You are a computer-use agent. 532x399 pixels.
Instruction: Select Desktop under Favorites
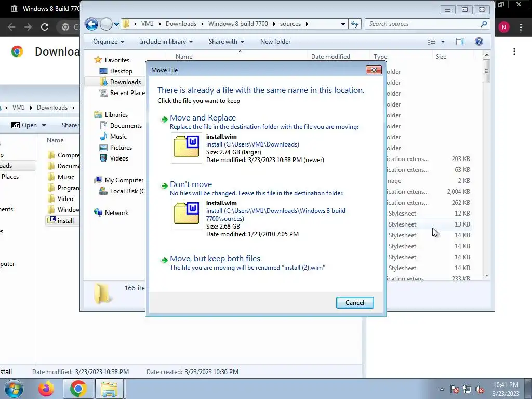(121, 71)
